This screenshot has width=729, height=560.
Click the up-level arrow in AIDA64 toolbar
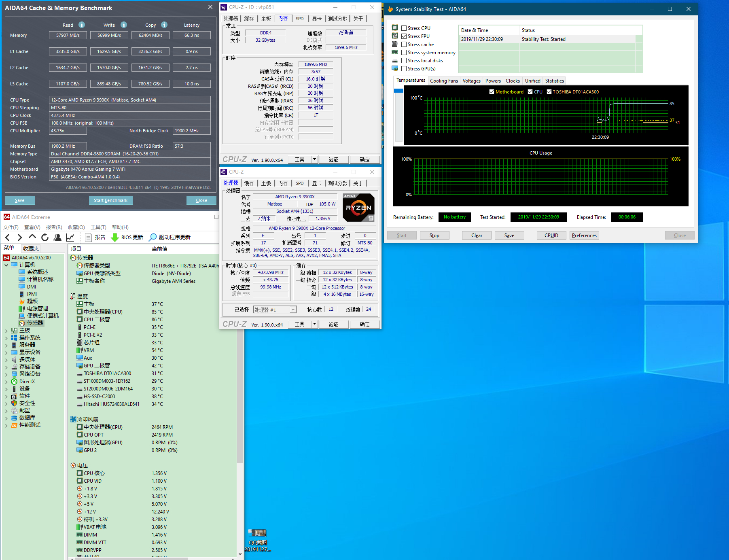tap(32, 237)
